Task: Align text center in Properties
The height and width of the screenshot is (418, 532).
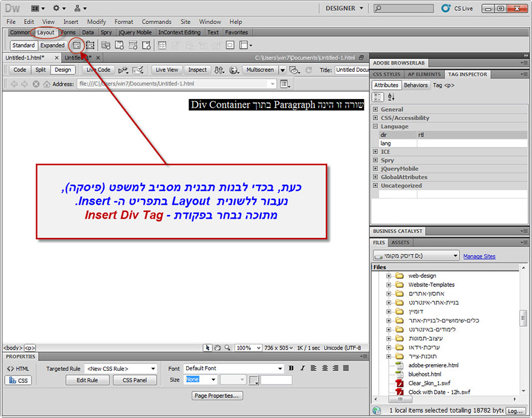Action: 325,368
